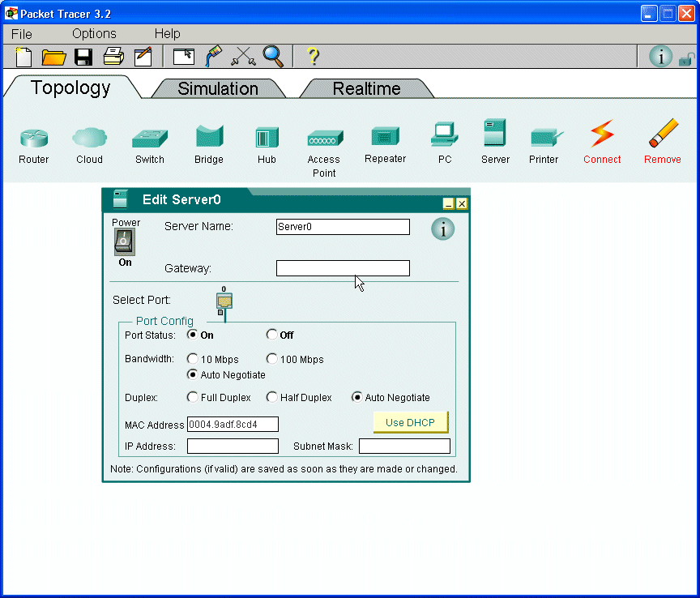This screenshot has width=700, height=598.
Task: Choose 10 Mbps bandwidth
Action: (x=192, y=359)
